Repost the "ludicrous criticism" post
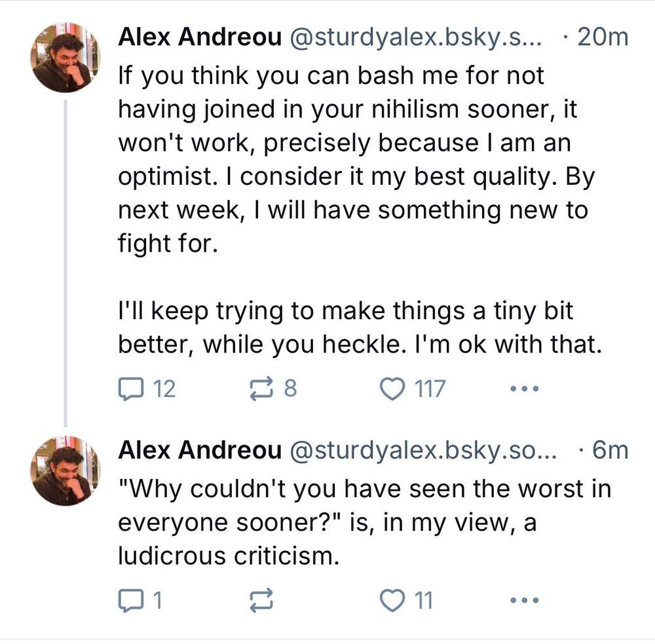Screen dimensions: 655x644 261,600
